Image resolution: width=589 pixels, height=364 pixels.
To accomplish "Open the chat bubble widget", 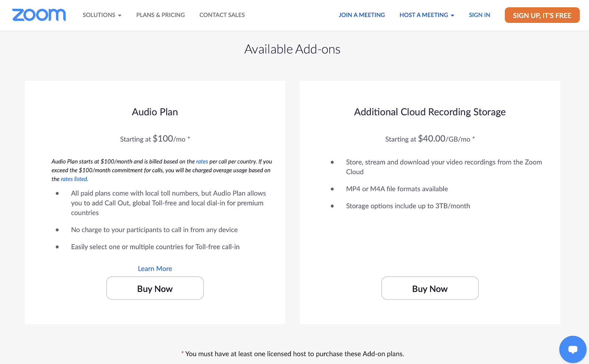I will coord(573,349).
